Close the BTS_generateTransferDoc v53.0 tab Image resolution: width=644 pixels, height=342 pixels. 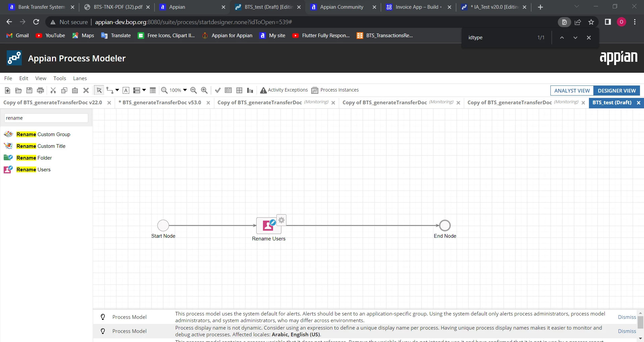pos(208,103)
